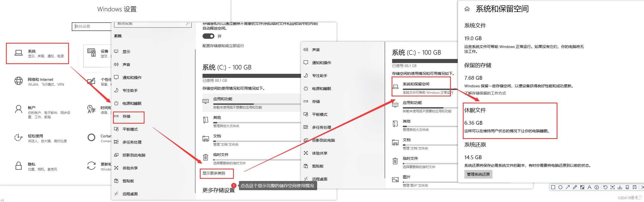Screen dimensions: 644x202
Task: Click the 了解存储保留的工作方式 link
Action: [x=485, y=93]
